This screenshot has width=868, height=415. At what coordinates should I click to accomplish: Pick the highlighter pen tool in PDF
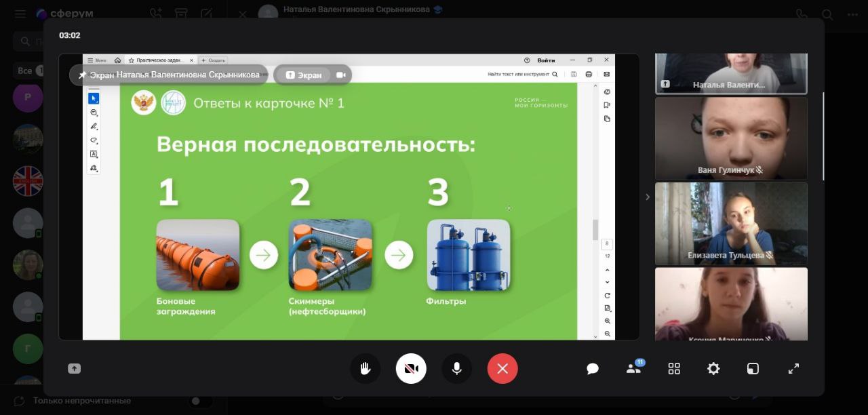click(x=94, y=126)
